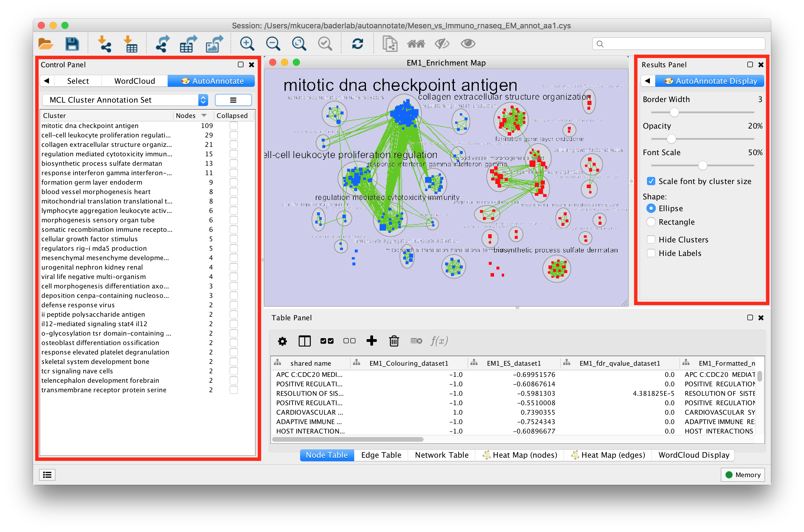
Task: Click the gear icon in Table Panel
Action: click(x=282, y=341)
